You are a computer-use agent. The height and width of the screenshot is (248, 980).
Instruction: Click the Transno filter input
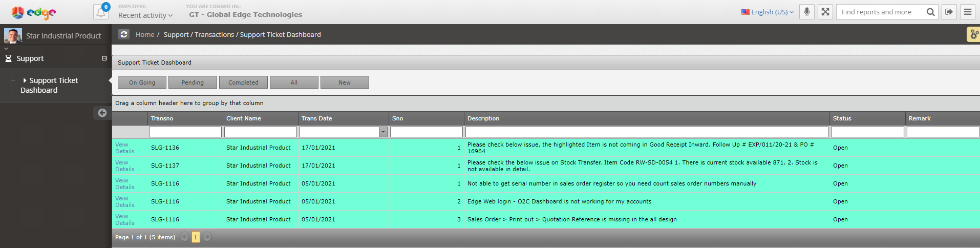coord(185,132)
